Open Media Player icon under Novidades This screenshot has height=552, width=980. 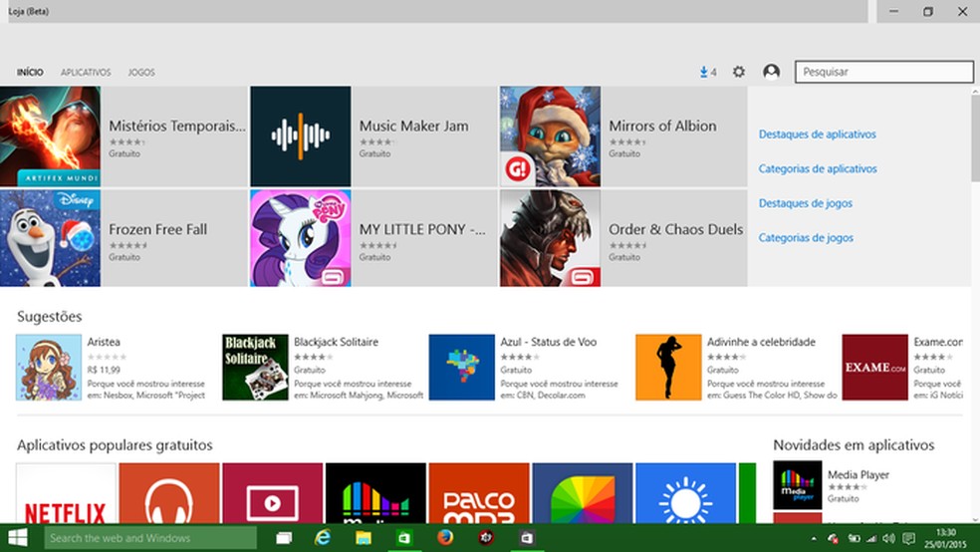[x=798, y=485]
